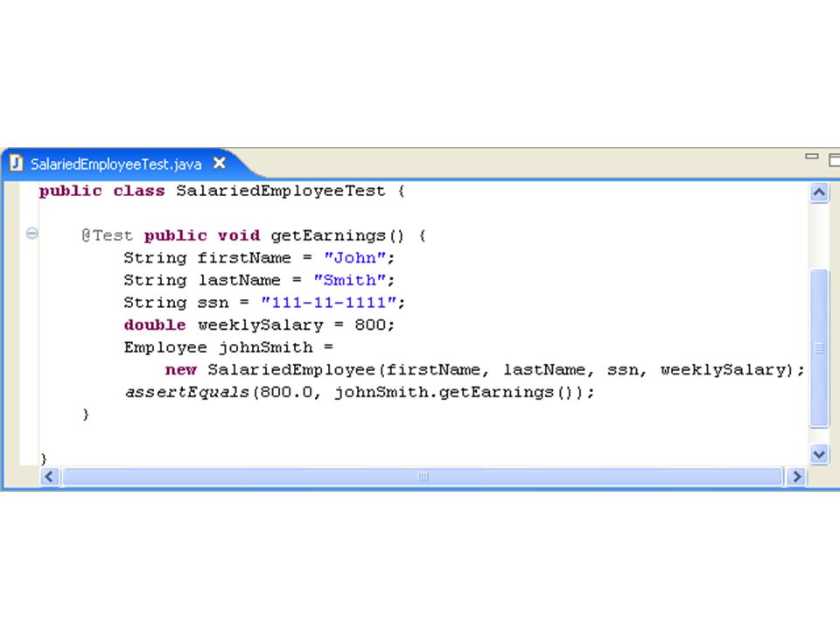The image size is (840, 630).
Task: Click the SalariedEmployee constructor call
Action: pos(290,370)
